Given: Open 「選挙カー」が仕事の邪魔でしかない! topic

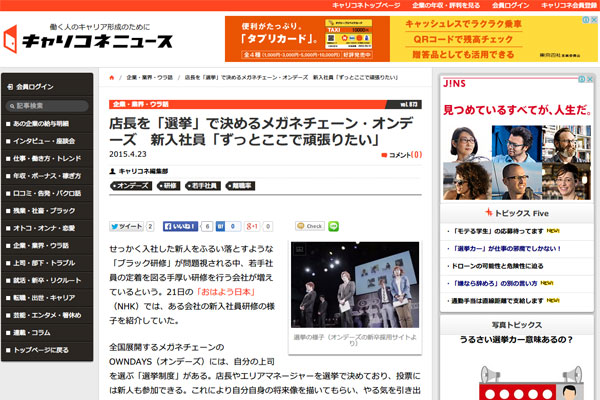Looking at the screenshot, I should point(504,249).
